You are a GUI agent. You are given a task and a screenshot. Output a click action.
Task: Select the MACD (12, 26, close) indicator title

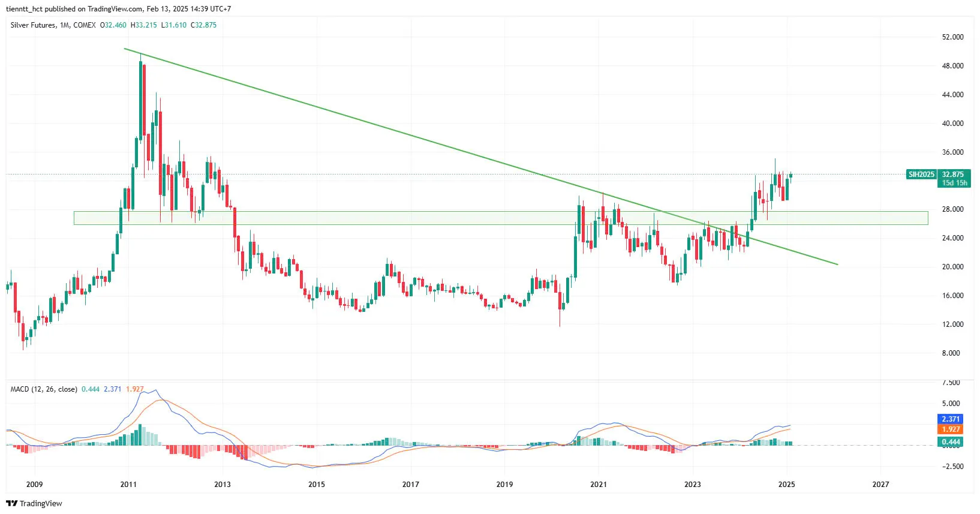point(44,389)
